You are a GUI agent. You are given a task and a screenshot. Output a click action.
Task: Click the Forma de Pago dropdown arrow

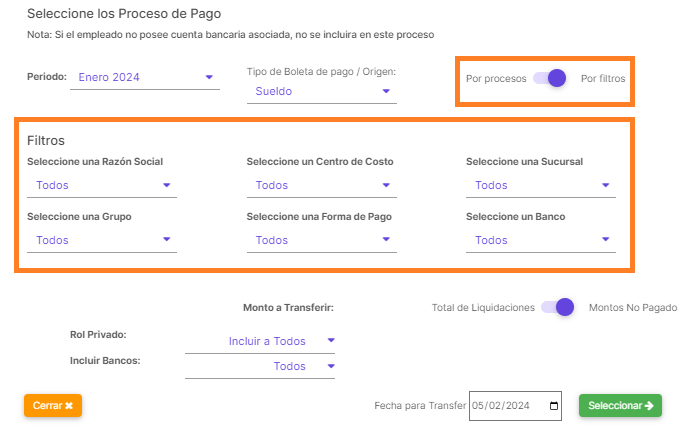(x=387, y=240)
